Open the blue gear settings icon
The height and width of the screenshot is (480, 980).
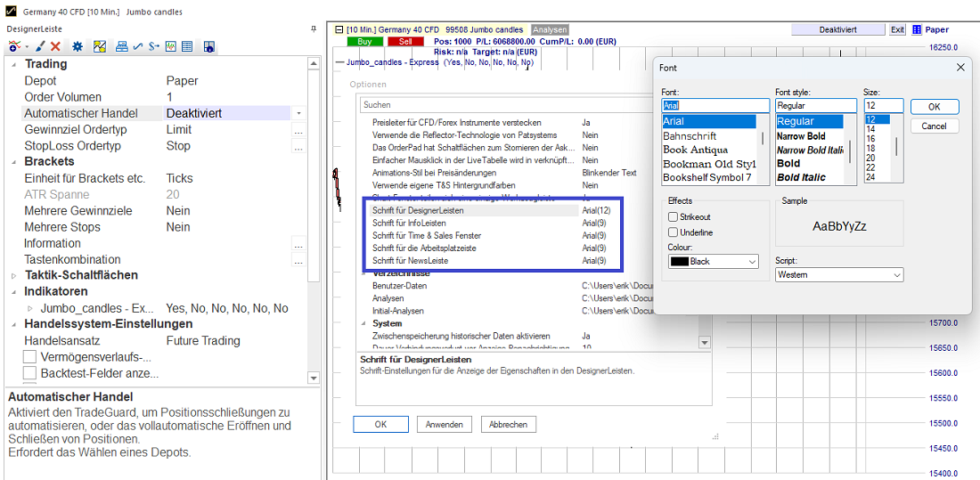click(x=78, y=46)
